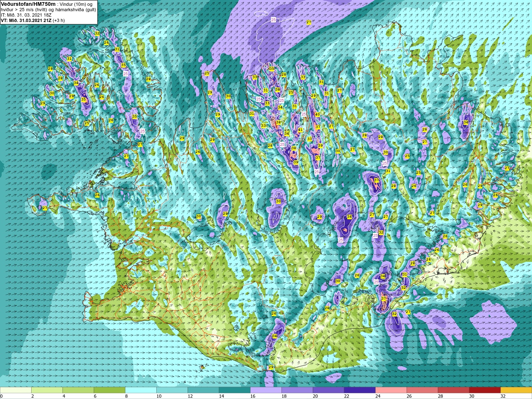The width and height of the screenshot is (532, 399).
Task: Click the 'IT: Mið. 31. 03. 2021 18Z' line
Action: click(x=26, y=15)
